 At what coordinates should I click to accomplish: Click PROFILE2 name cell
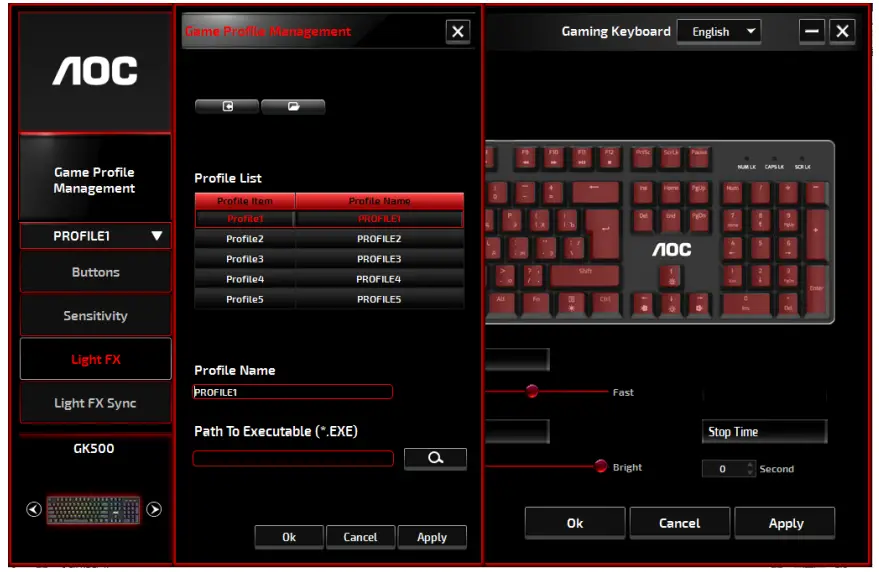pyautogui.click(x=379, y=239)
